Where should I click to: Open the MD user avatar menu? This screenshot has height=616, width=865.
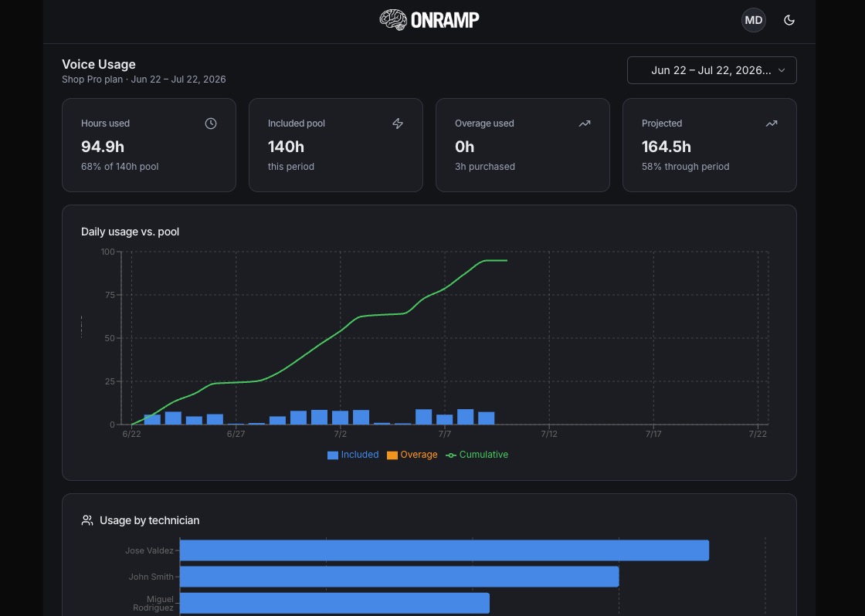(x=753, y=20)
